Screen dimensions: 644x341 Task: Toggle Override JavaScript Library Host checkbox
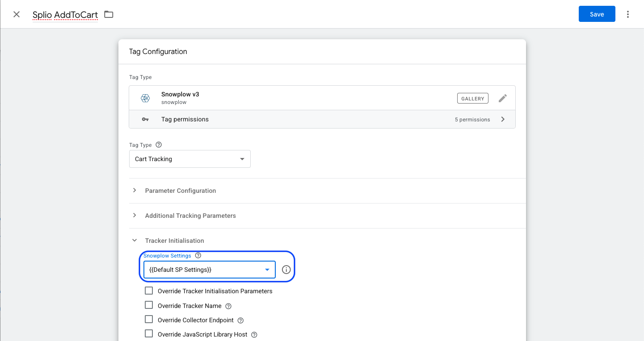point(149,334)
